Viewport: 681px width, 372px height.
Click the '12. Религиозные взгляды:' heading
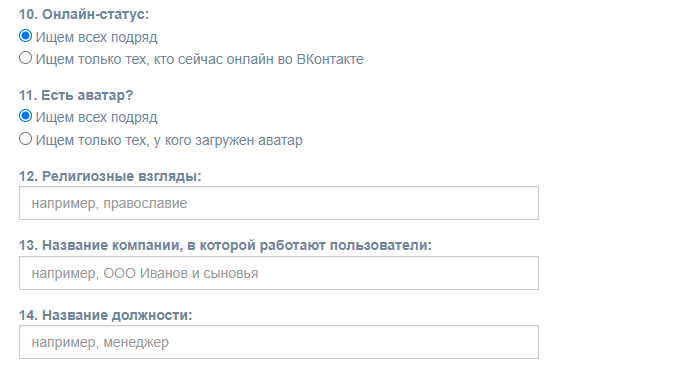110,176
